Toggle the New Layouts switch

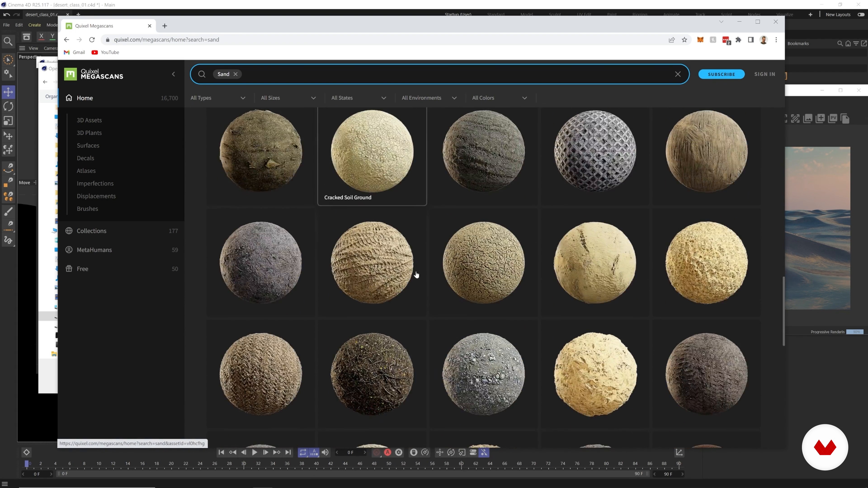(x=861, y=14)
